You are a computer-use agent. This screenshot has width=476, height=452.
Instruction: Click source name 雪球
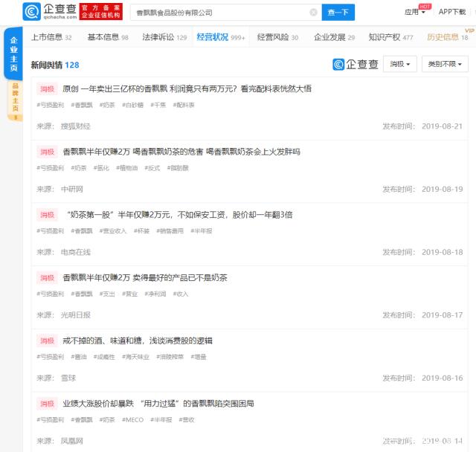click(68, 378)
